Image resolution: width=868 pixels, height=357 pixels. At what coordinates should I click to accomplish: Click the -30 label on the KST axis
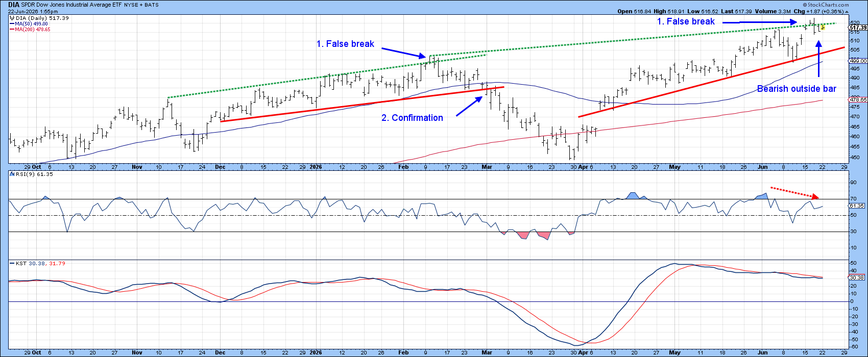click(854, 324)
